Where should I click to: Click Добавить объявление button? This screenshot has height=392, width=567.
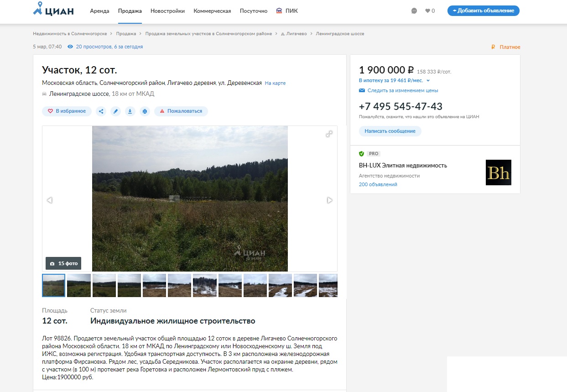pyautogui.click(x=484, y=10)
